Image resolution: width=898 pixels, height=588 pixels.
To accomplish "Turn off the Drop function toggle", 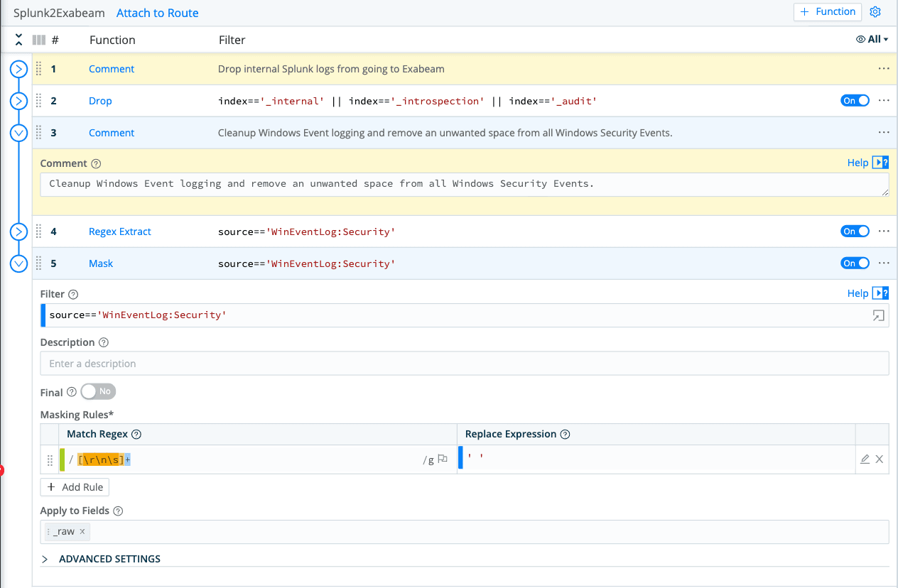I will [x=855, y=100].
